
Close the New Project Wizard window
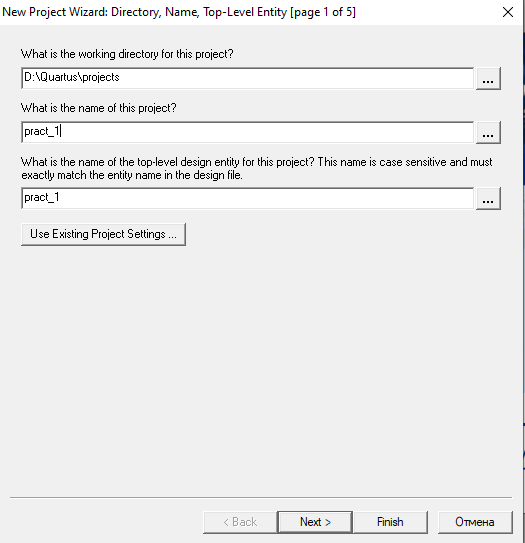[508, 12]
